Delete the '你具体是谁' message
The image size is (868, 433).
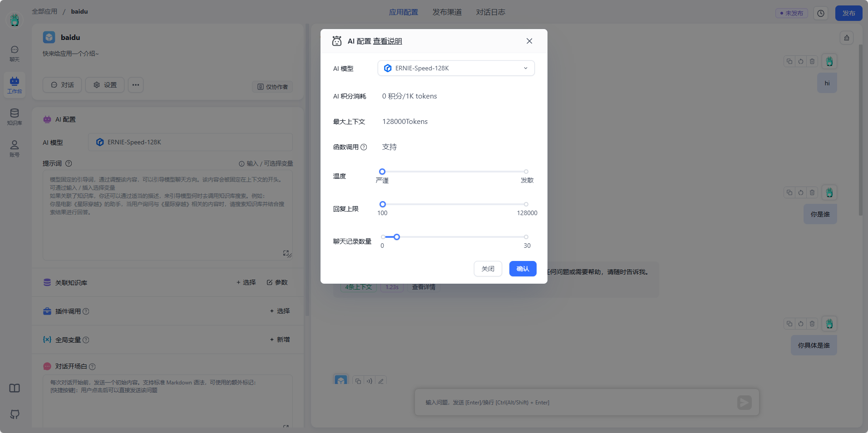(x=812, y=324)
